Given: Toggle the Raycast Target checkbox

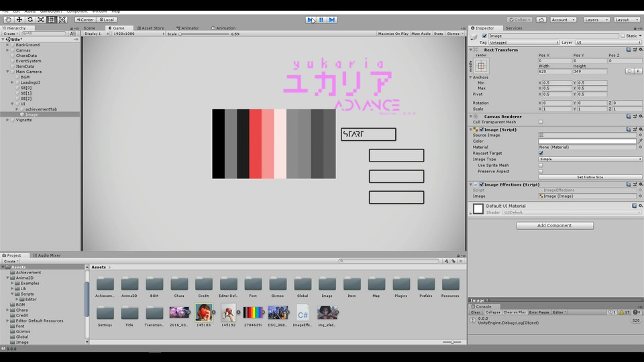Looking at the screenshot, I should (x=541, y=153).
